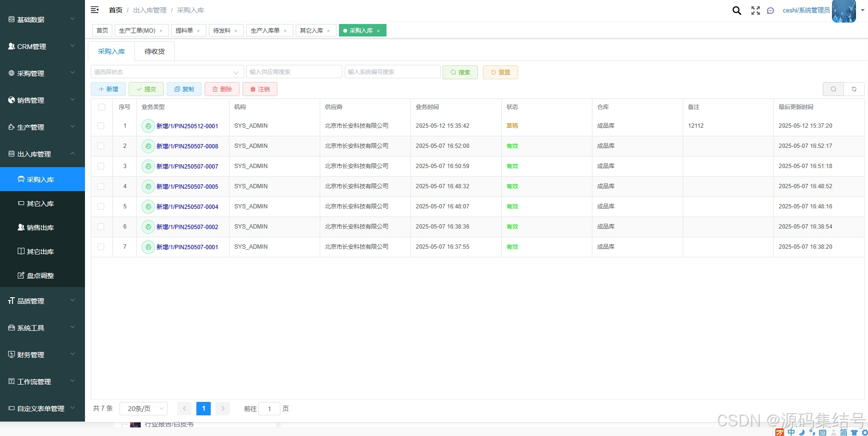Close the 生产入库单 tab
This screenshot has width=868, height=436.
coord(285,31)
